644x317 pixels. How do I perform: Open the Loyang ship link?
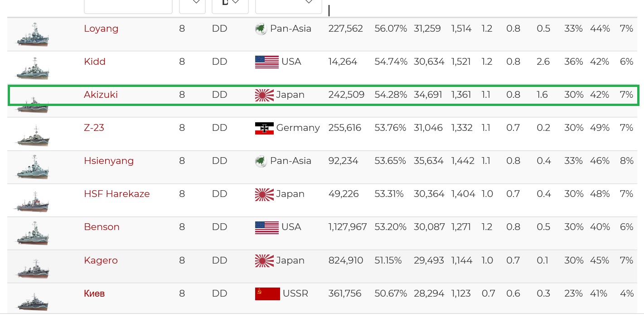coord(101,29)
